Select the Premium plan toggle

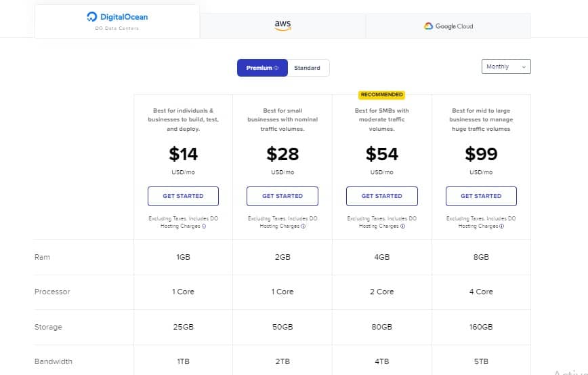(x=262, y=68)
